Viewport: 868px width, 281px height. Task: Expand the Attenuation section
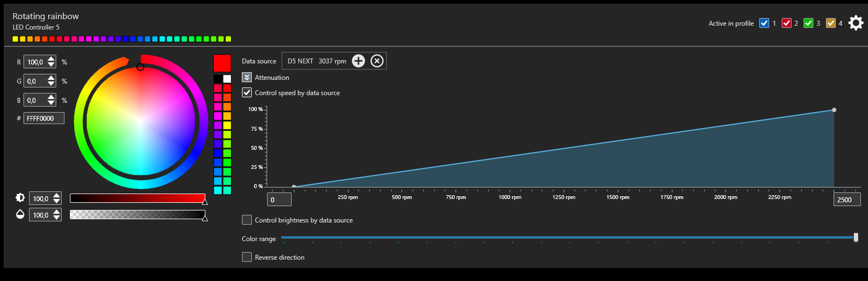coord(247,78)
